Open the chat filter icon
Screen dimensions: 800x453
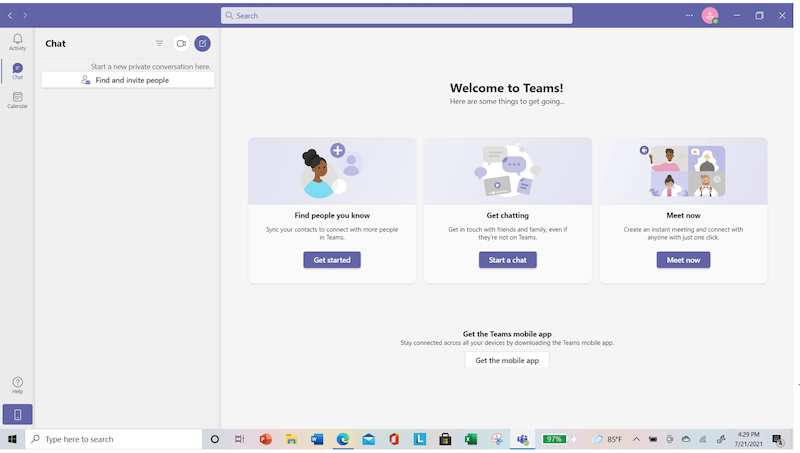(x=160, y=43)
